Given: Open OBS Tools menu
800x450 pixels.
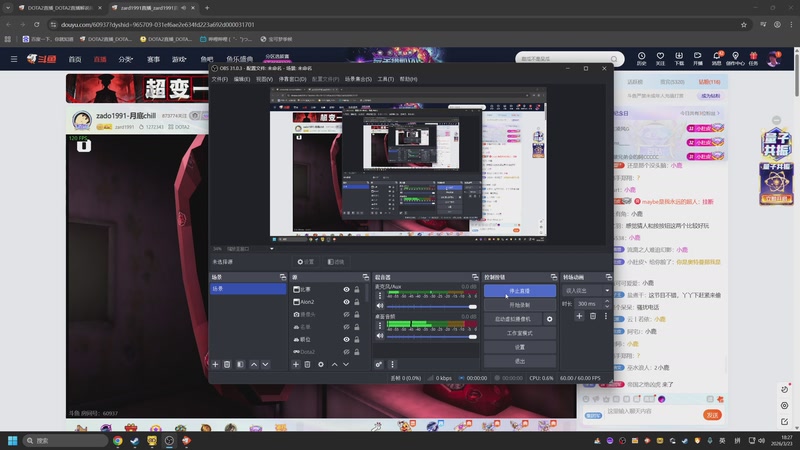Looking at the screenshot, I should (x=386, y=79).
